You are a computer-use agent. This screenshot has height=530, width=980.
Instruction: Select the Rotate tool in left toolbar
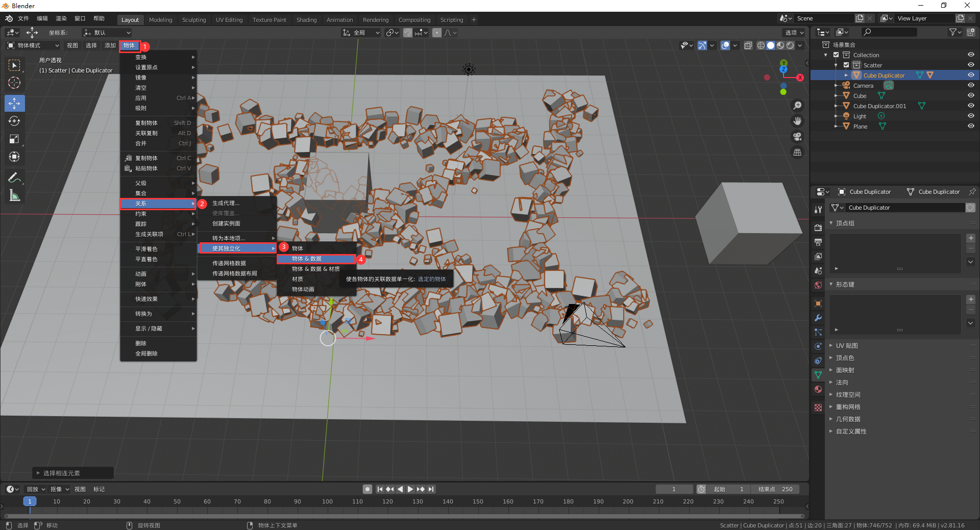14,121
